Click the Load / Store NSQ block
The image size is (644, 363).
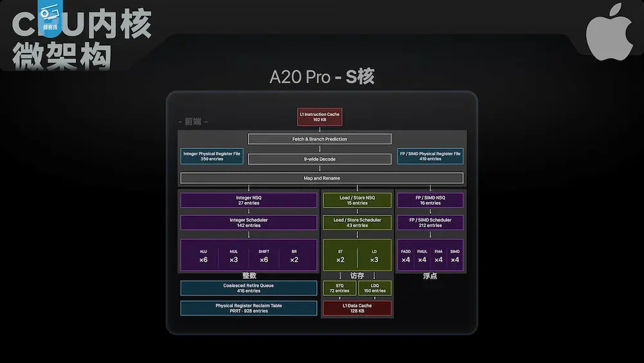pos(357,201)
